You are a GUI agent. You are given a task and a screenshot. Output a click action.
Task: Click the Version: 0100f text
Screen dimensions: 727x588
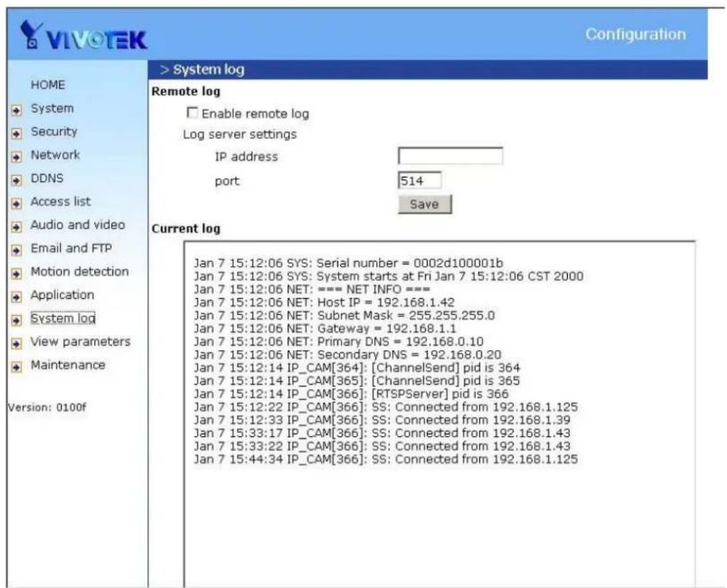pyautogui.click(x=47, y=408)
